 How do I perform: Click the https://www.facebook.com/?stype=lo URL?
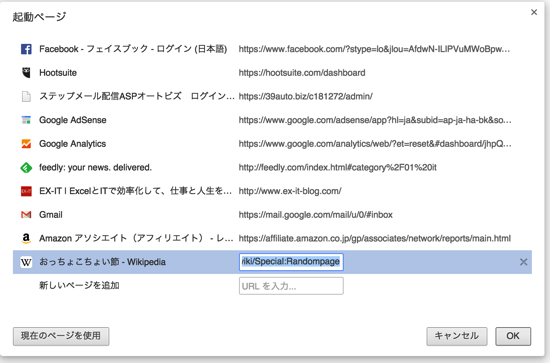coord(374,49)
